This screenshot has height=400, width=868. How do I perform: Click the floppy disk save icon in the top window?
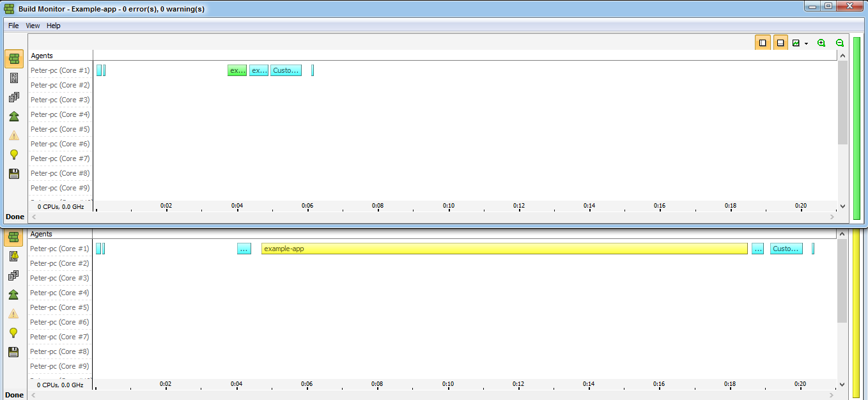[x=14, y=174]
